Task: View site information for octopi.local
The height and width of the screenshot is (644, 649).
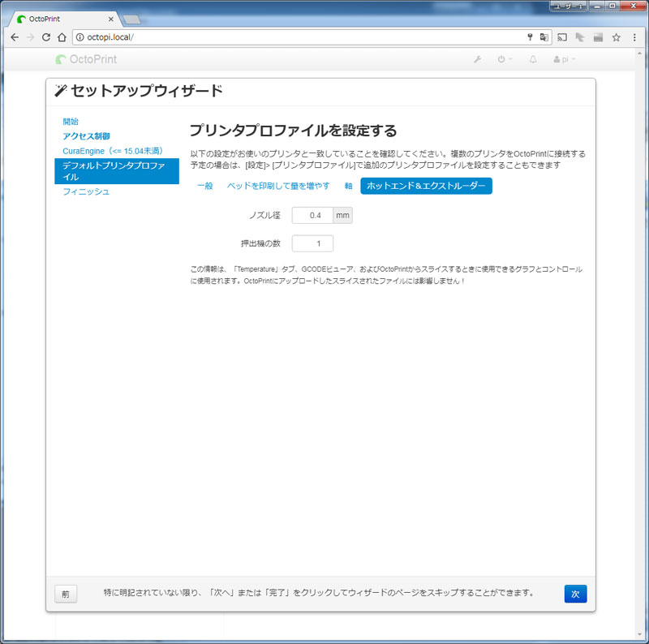Action: 80,37
